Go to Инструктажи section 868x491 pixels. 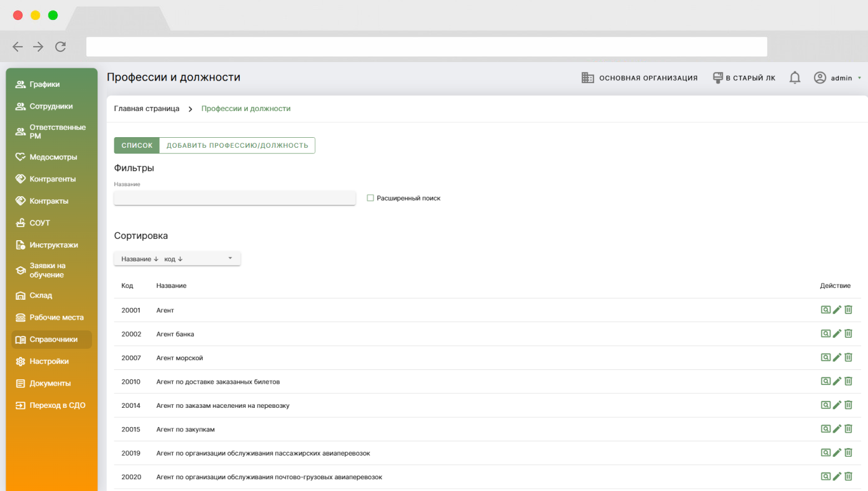pyautogui.click(x=52, y=245)
